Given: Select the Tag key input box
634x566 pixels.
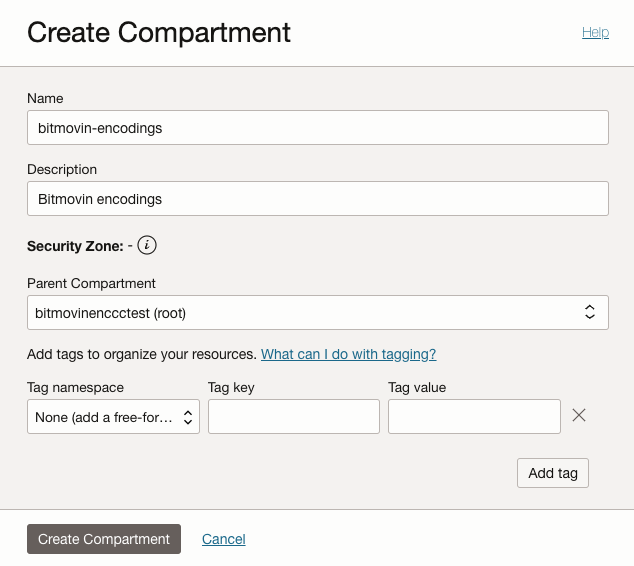Looking at the screenshot, I should [293, 417].
